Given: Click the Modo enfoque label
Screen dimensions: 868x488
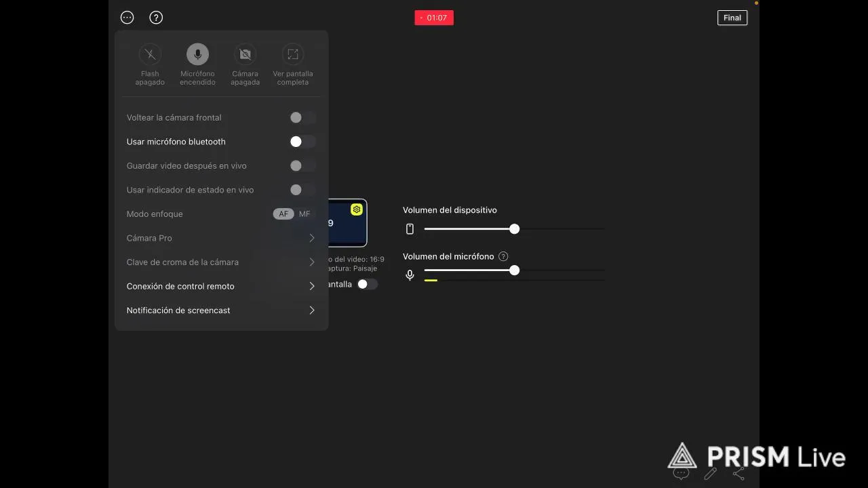Looking at the screenshot, I should click(x=155, y=214).
